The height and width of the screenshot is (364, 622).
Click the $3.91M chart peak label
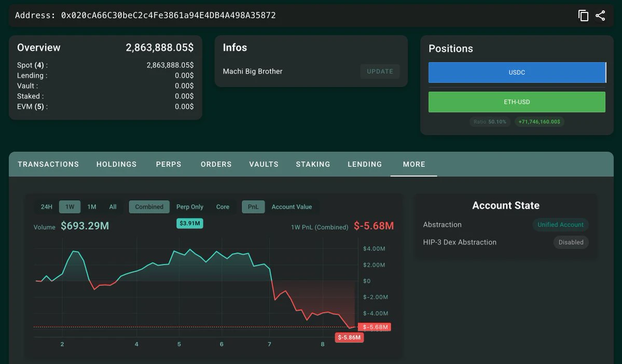point(190,223)
